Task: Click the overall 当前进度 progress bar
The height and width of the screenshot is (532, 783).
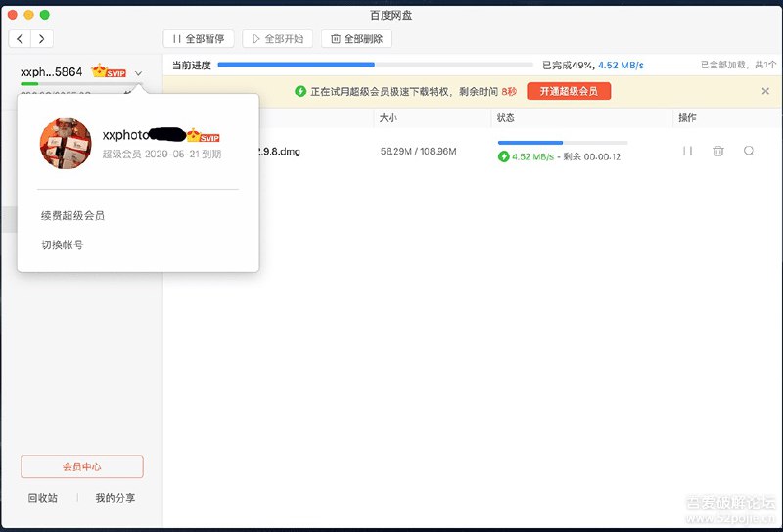Action: 376,65
